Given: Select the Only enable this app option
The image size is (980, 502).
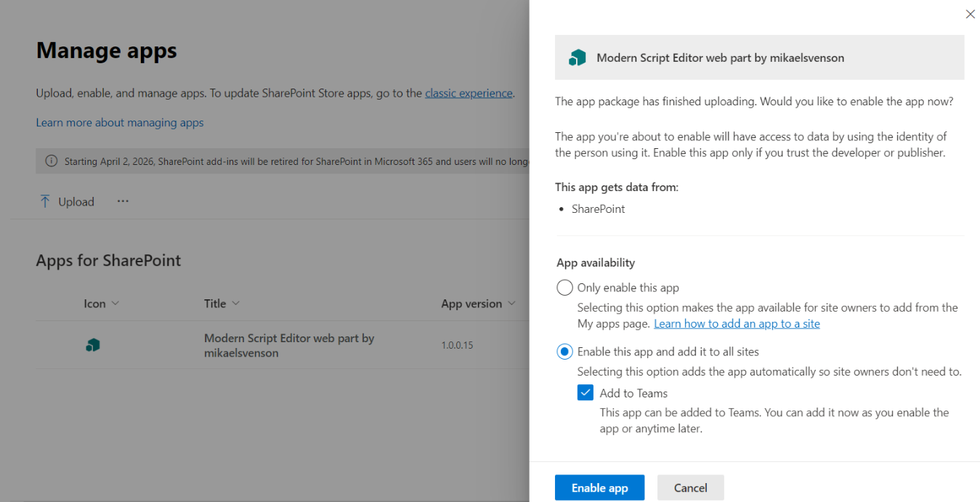Looking at the screenshot, I should point(564,287).
